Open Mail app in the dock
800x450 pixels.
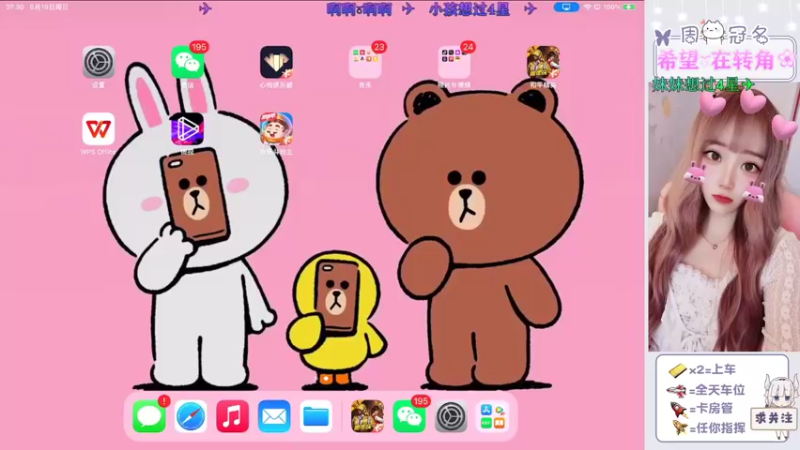[x=274, y=416]
